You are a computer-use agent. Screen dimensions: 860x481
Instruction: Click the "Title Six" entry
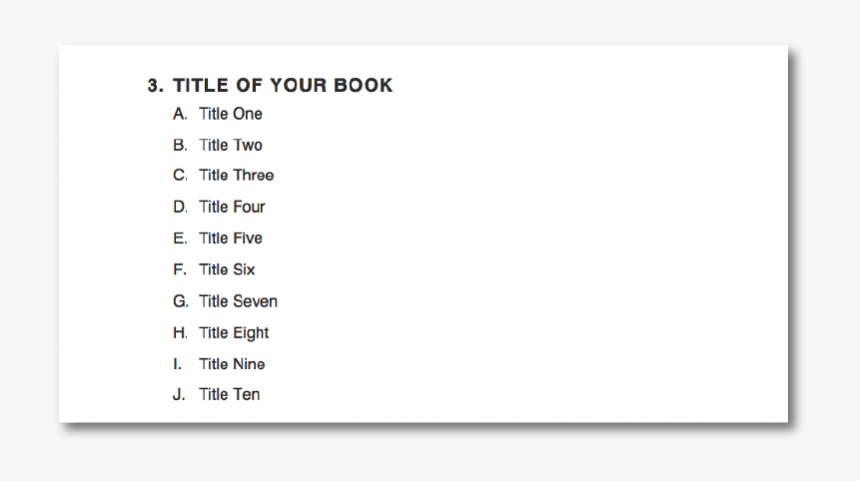click(227, 269)
